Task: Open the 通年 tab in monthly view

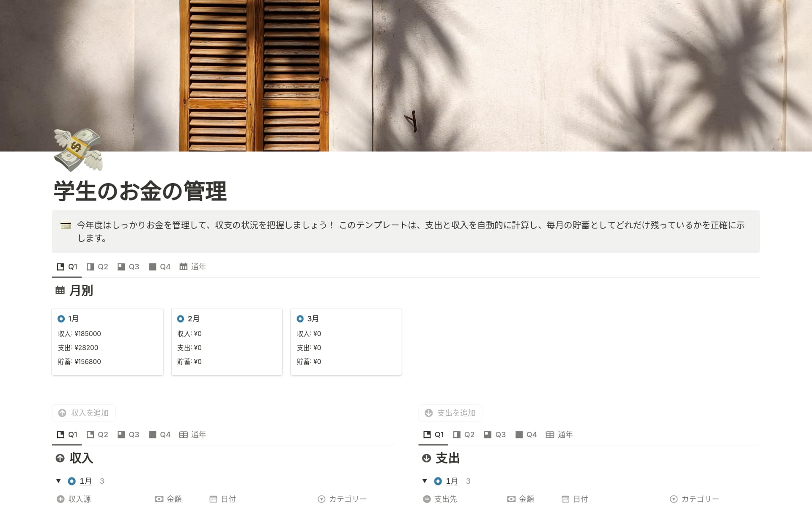Action: click(x=193, y=266)
